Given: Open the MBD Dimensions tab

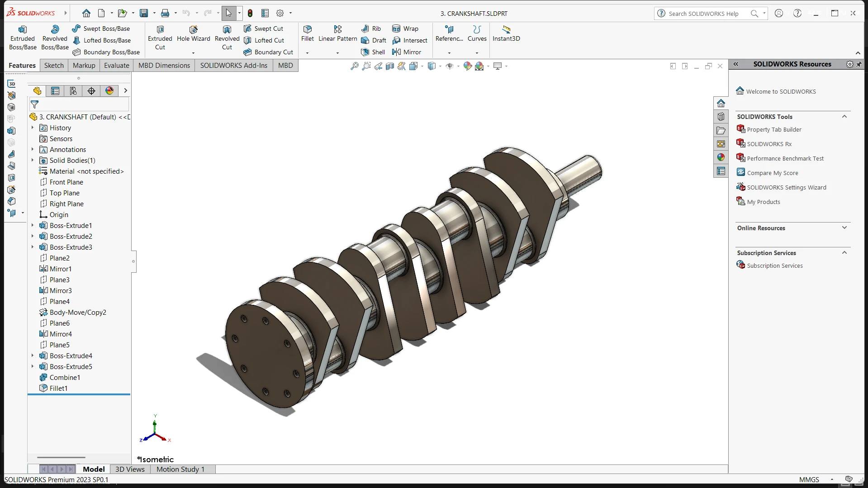Looking at the screenshot, I should 164,65.
